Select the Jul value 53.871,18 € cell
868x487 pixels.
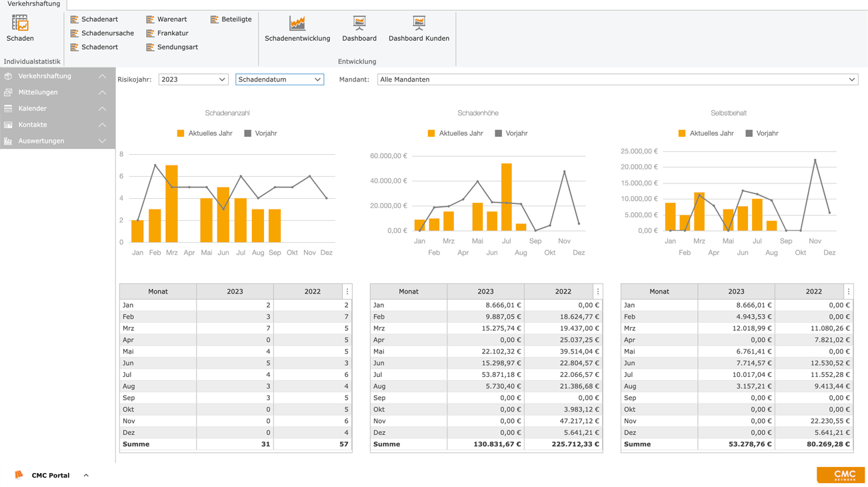tap(485, 375)
